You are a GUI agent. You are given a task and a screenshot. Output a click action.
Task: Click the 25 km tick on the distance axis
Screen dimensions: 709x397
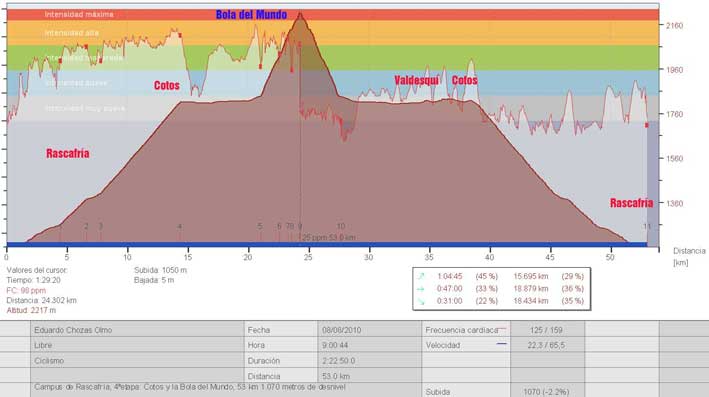[x=308, y=257]
